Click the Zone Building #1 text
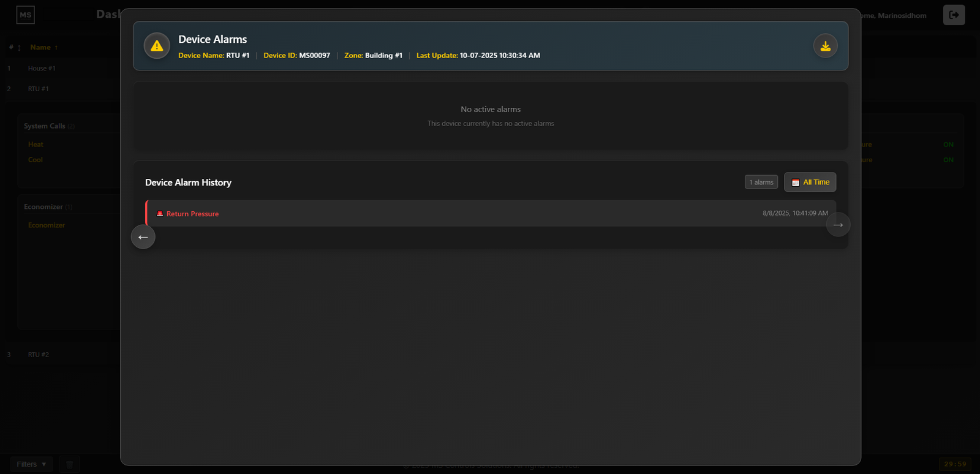This screenshot has height=474, width=980. point(373,55)
